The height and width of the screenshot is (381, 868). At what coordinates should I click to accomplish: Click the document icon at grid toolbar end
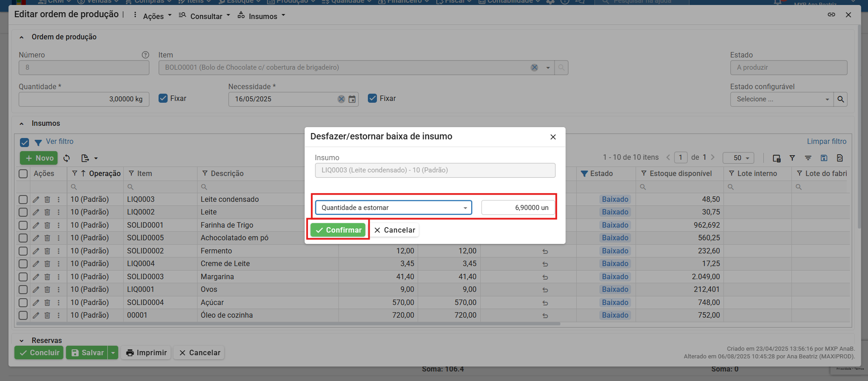[x=840, y=158]
